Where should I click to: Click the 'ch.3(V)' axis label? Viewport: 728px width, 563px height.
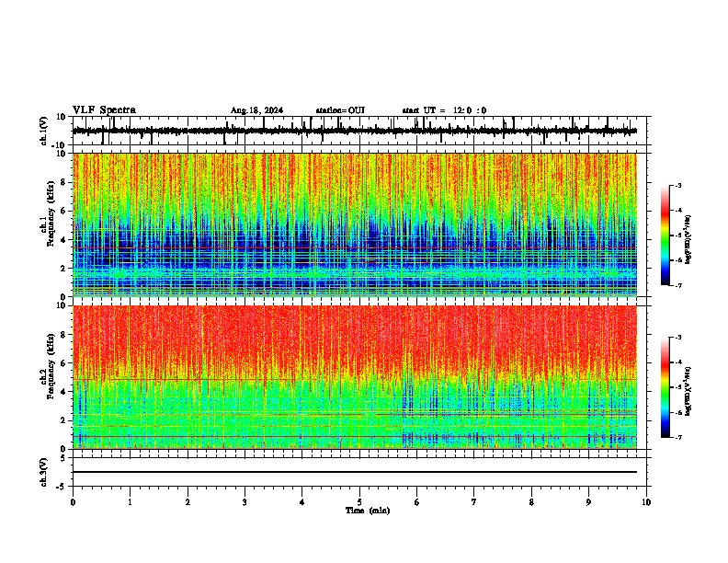44,473
